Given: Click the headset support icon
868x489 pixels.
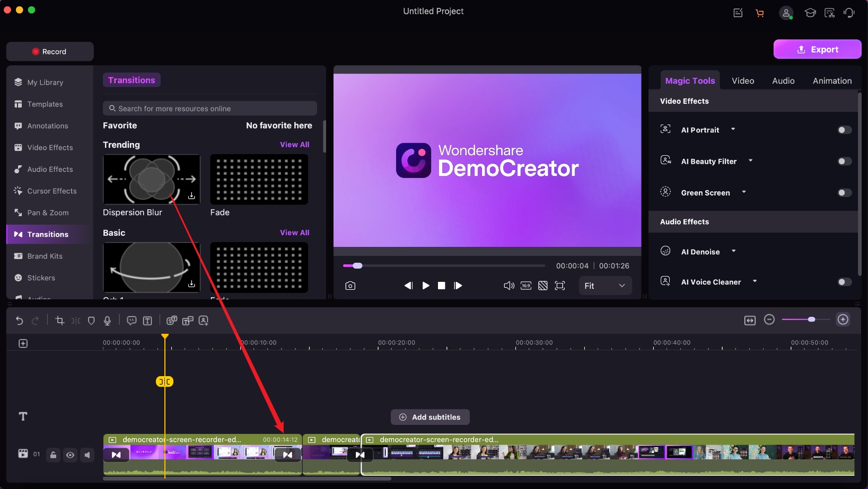Looking at the screenshot, I should pyautogui.click(x=849, y=13).
